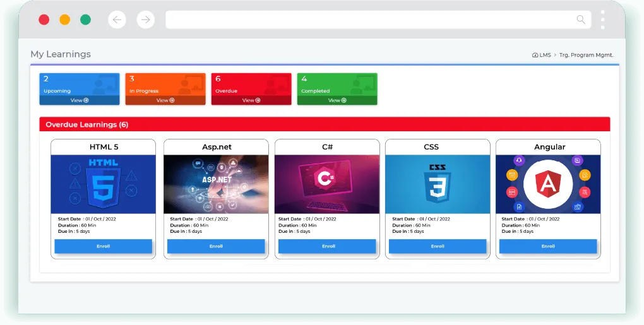
Task: Click into the browser address bar
Action: (x=378, y=20)
